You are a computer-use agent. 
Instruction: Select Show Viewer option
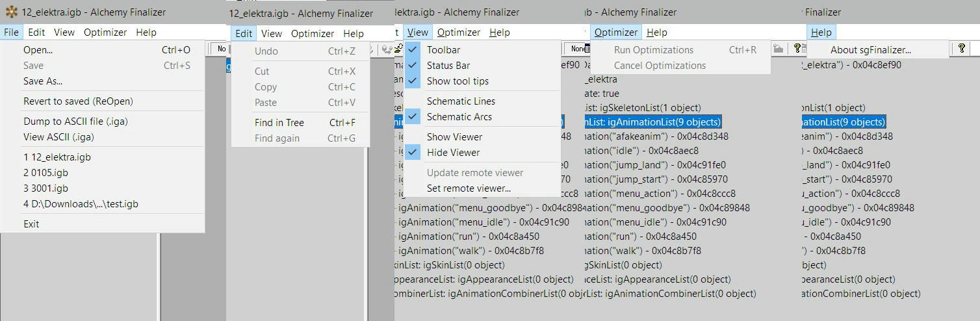(x=482, y=137)
